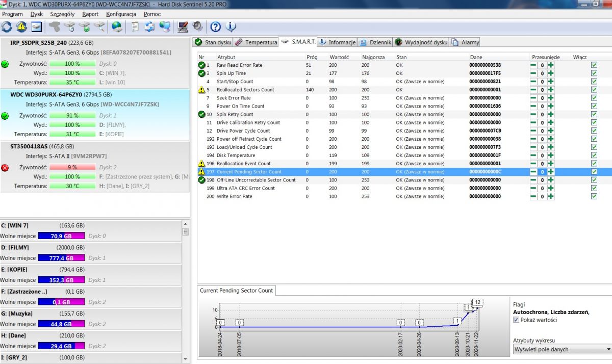Increase offset for Raw Read Error Rate
Screen dimensions: 612x364
pyautogui.click(x=551, y=65)
